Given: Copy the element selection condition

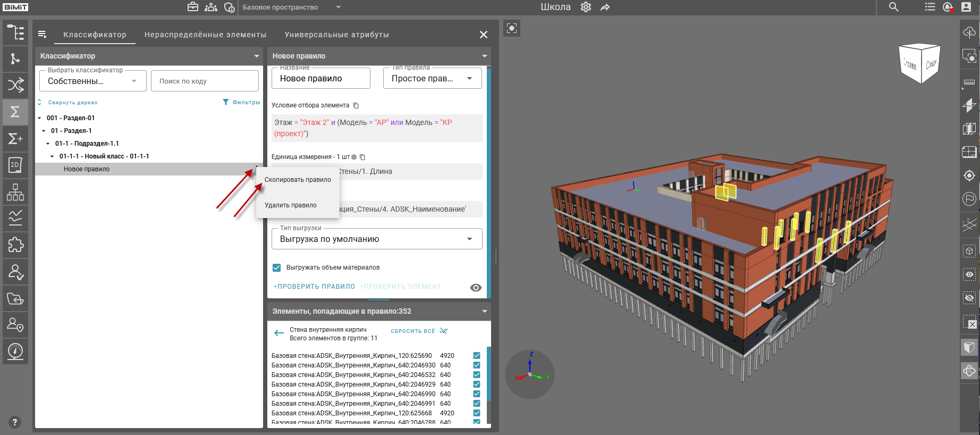Looking at the screenshot, I should (x=356, y=105).
